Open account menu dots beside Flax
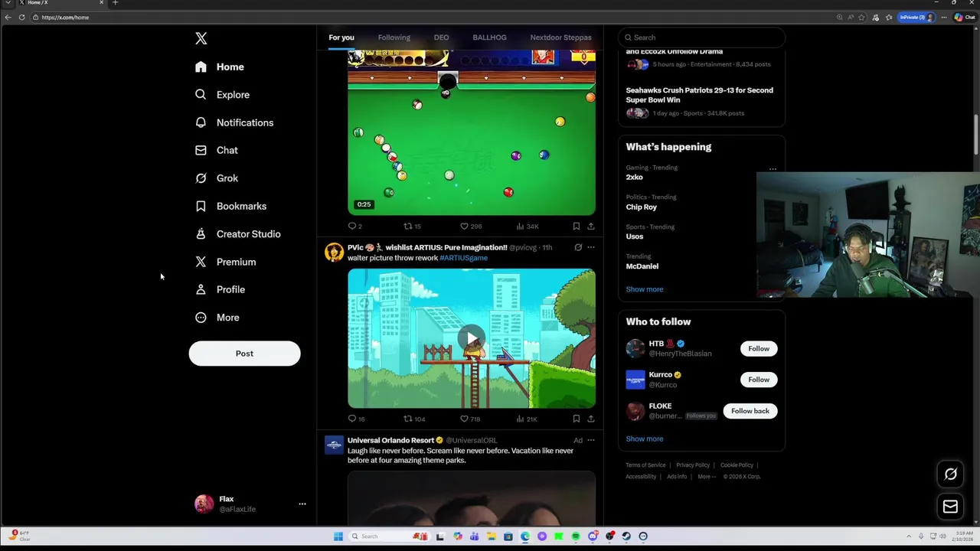The image size is (980, 551). coord(302,504)
